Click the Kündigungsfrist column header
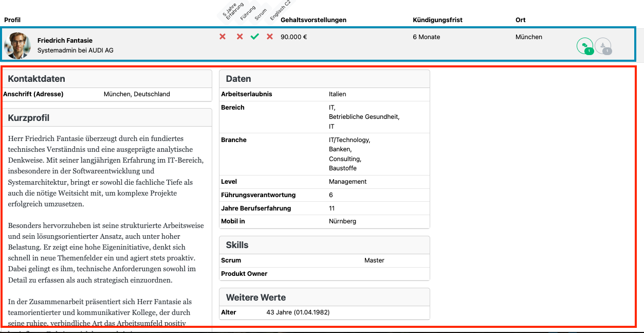 (438, 20)
